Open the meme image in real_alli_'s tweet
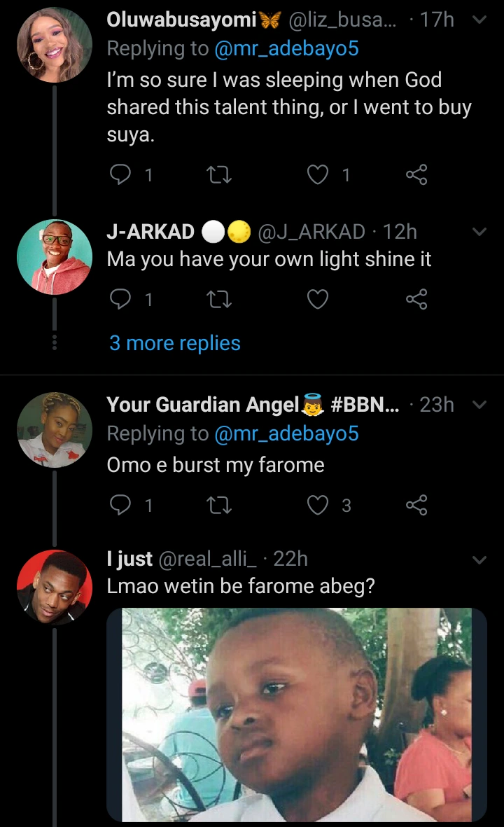This screenshot has width=504, height=827. (x=297, y=714)
